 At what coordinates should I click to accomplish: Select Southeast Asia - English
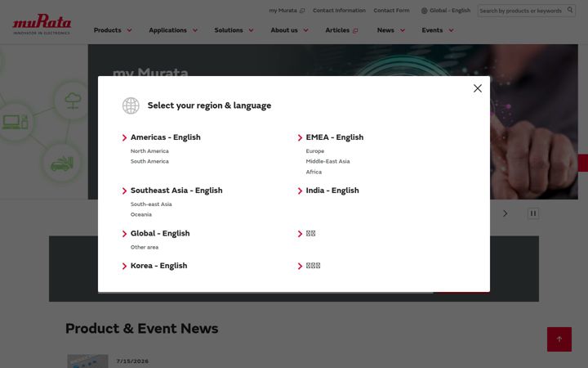coord(176,191)
